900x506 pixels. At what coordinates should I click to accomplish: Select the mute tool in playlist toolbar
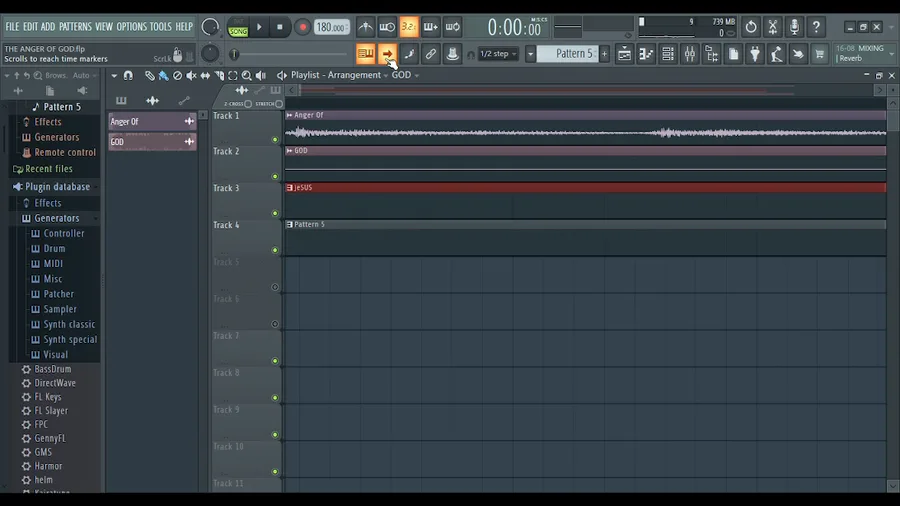click(191, 75)
